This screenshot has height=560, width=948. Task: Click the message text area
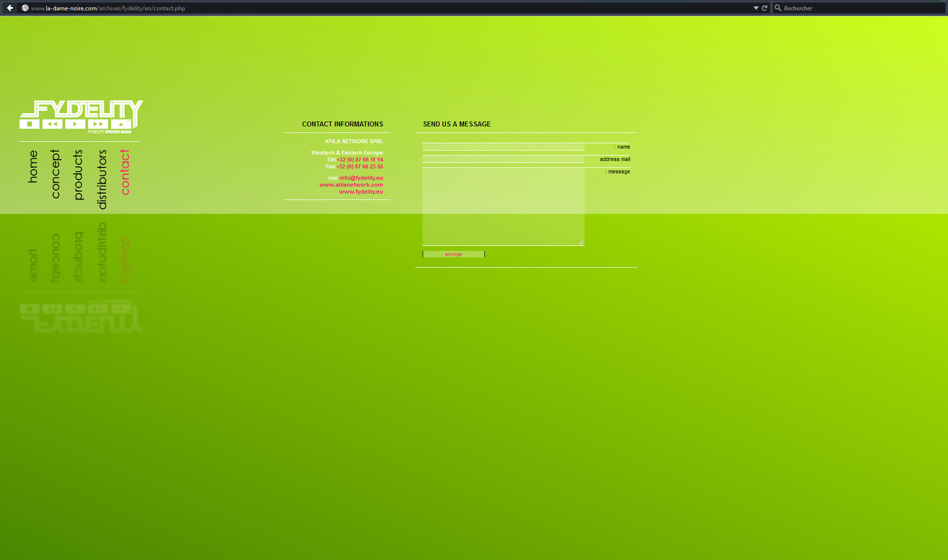tap(503, 205)
